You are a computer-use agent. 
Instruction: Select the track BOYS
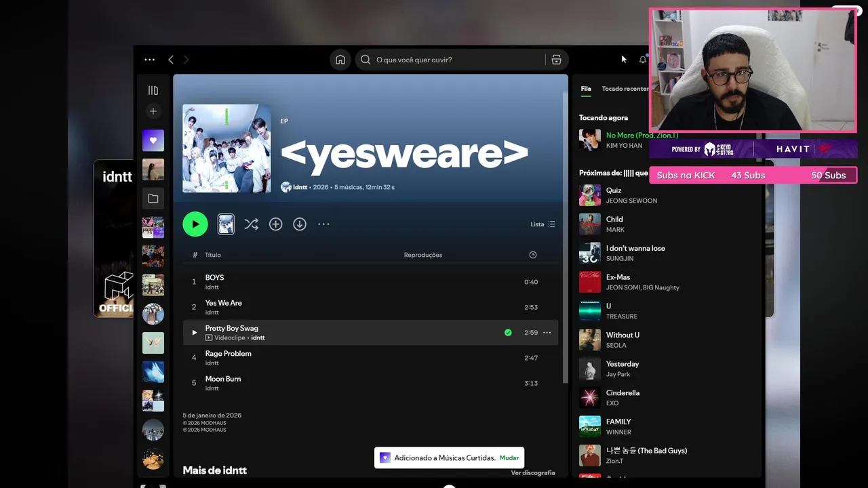pyautogui.click(x=370, y=282)
